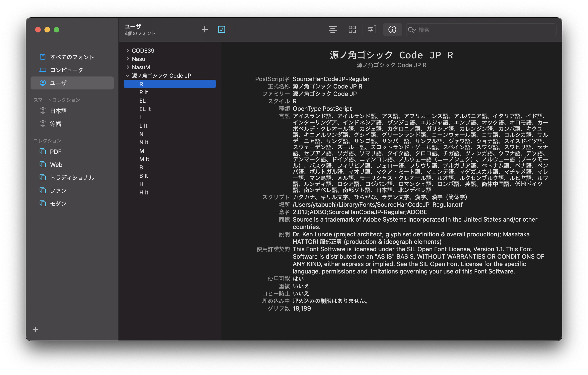This screenshot has height=375, width=588.
Task: Open the 等幅 smart collection
Action: [x=72, y=124]
